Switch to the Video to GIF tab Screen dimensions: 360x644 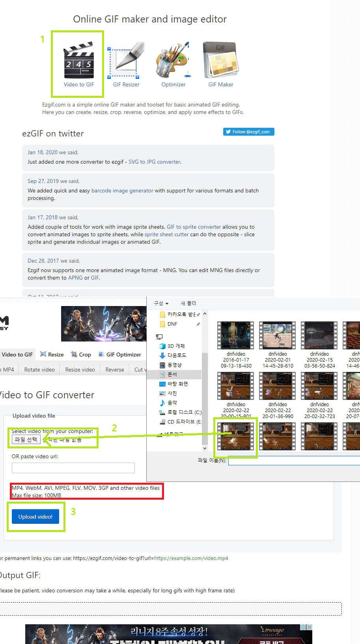tap(17, 355)
